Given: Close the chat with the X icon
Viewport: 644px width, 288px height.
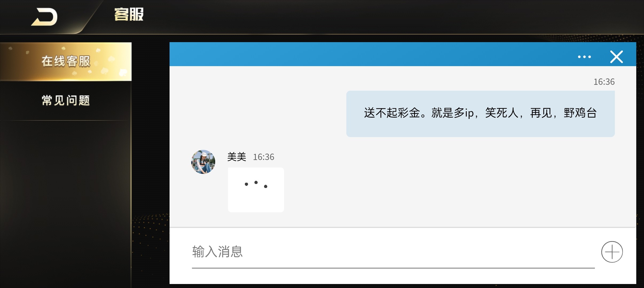Looking at the screenshot, I should coord(616,57).
